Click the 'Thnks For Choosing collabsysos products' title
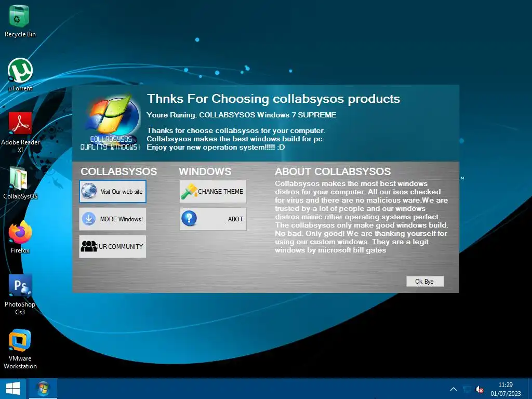Image resolution: width=532 pixels, height=399 pixels. click(x=273, y=99)
